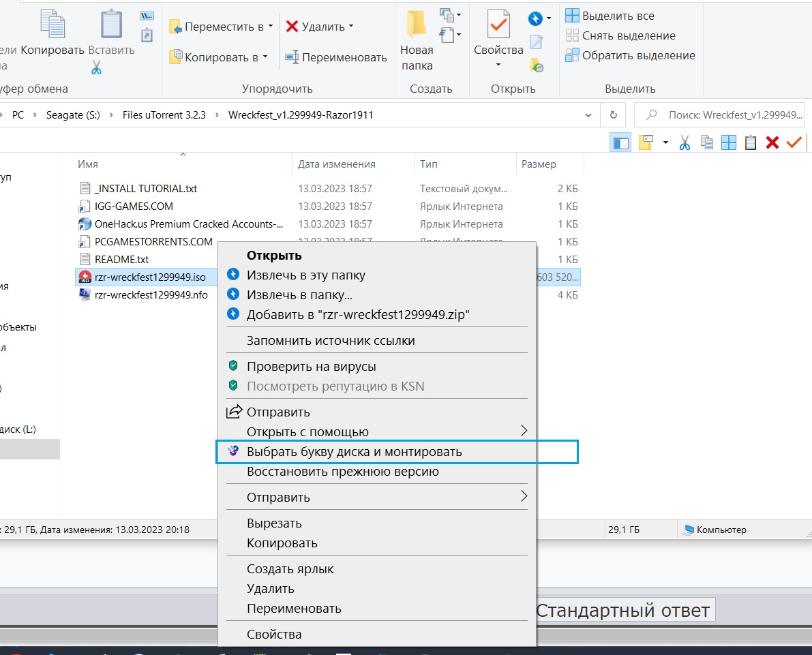The image size is (812, 655).
Task: Sort by the Размер column header
Action: point(550,164)
